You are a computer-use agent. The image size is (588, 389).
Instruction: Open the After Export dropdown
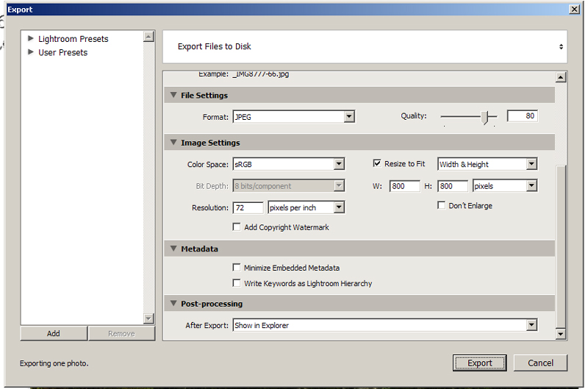[x=385, y=325]
